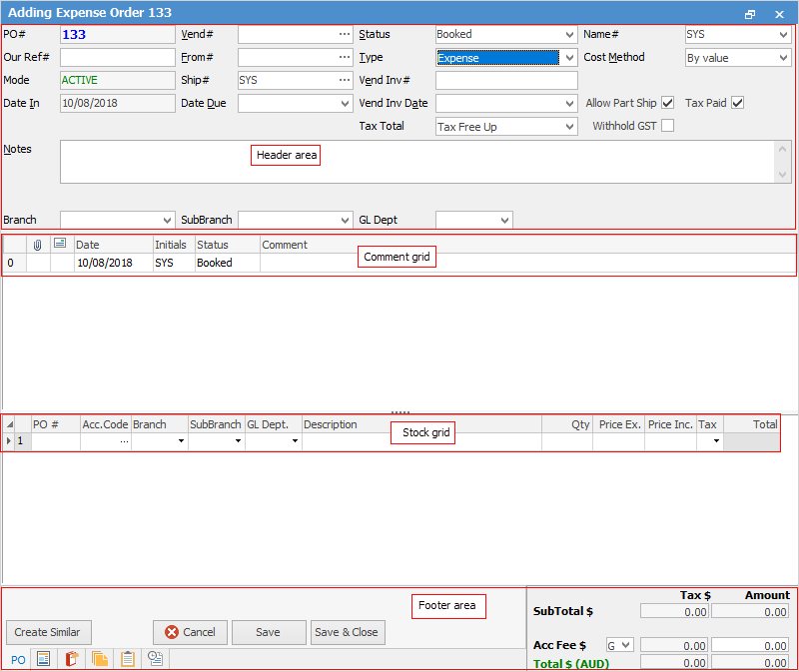Click the document history icon in the footer toolbar

[x=155, y=659]
